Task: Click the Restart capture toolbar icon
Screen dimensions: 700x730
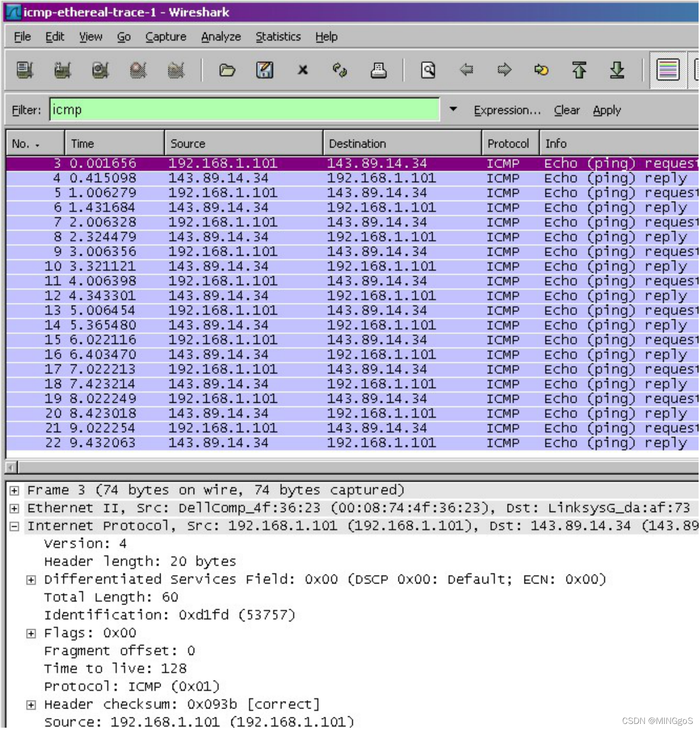Action: 176,70
